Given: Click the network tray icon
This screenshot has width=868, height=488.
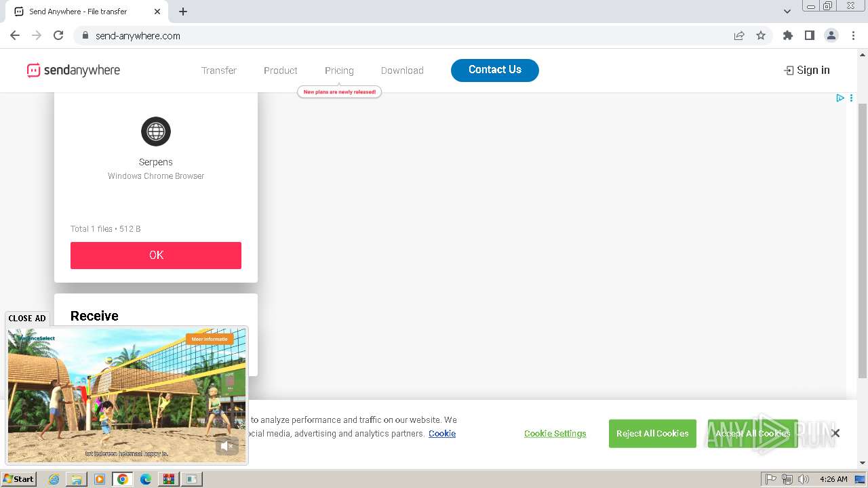Looking at the screenshot, I should pos(787,479).
